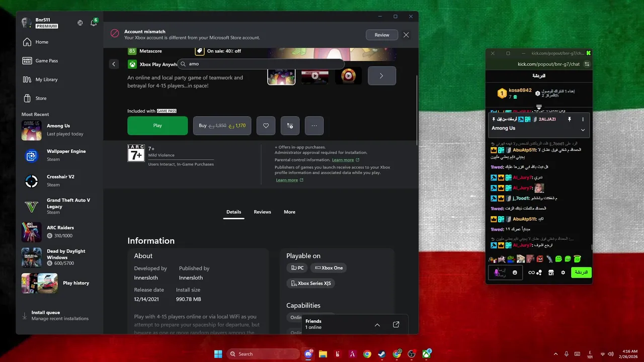The height and width of the screenshot is (362, 644).
Task: Click the Xbox One platform chip
Action: [x=329, y=268]
